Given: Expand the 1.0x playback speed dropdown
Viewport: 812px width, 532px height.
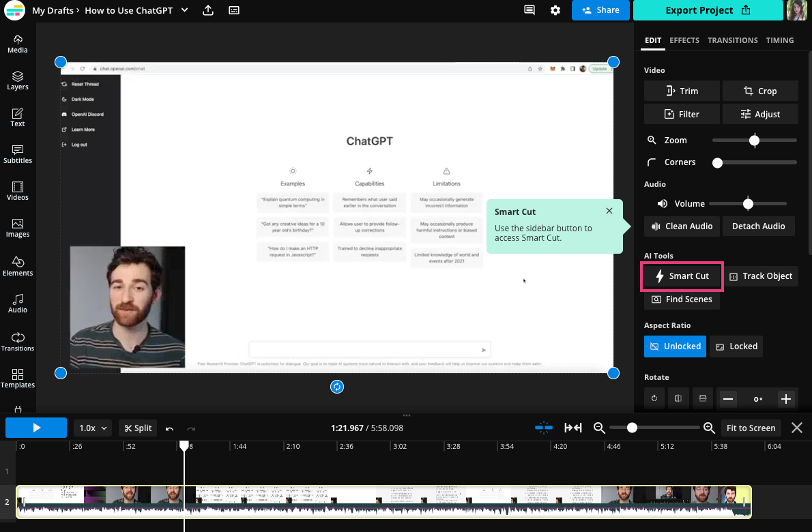Looking at the screenshot, I should tap(93, 428).
